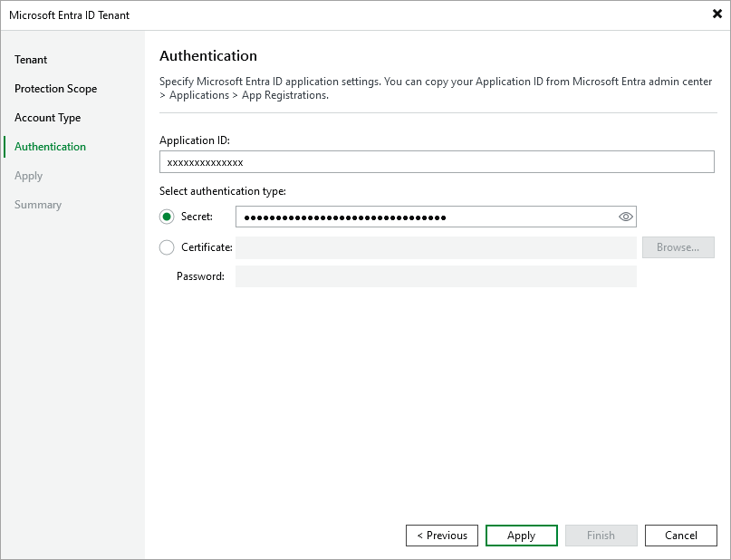
Task: Select the Secret authentication type
Action: click(x=166, y=217)
